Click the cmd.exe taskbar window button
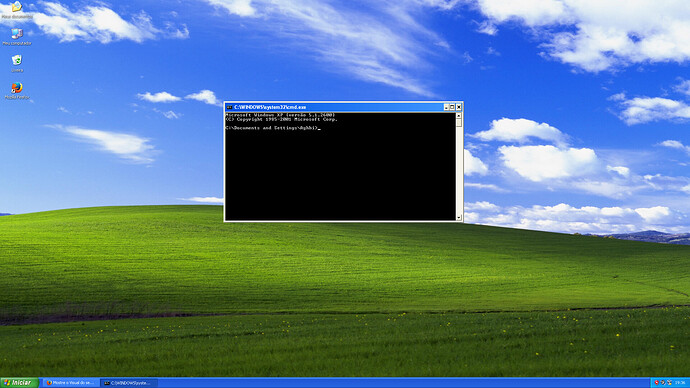 [128, 383]
